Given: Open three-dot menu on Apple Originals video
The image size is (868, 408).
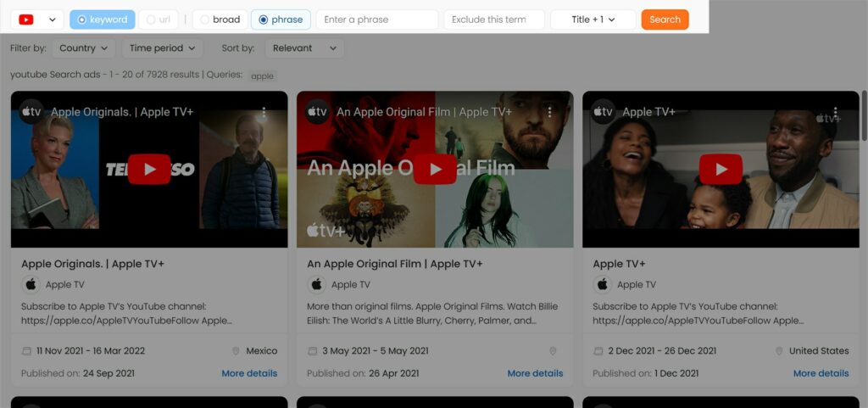Looking at the screenshot, I should coord(264,112).
